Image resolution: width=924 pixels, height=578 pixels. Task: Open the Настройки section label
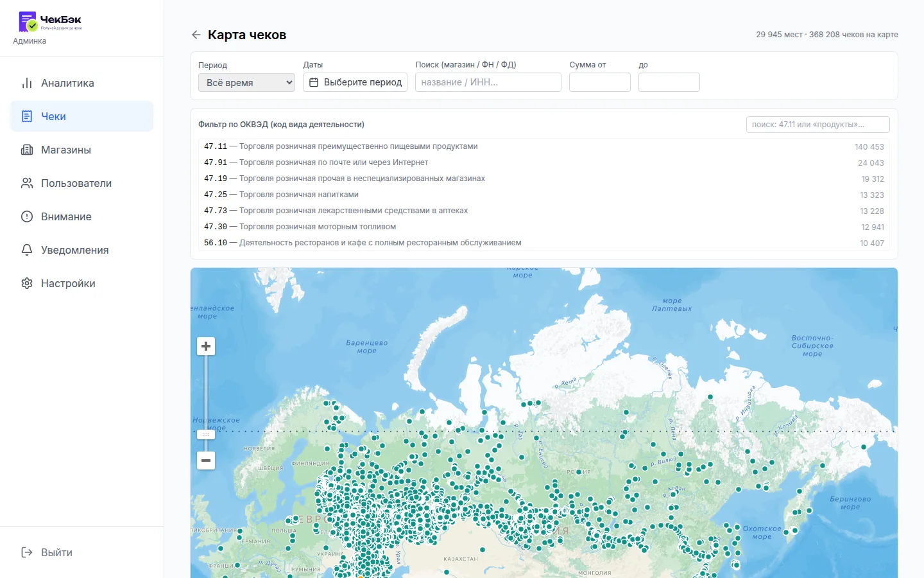68,283
